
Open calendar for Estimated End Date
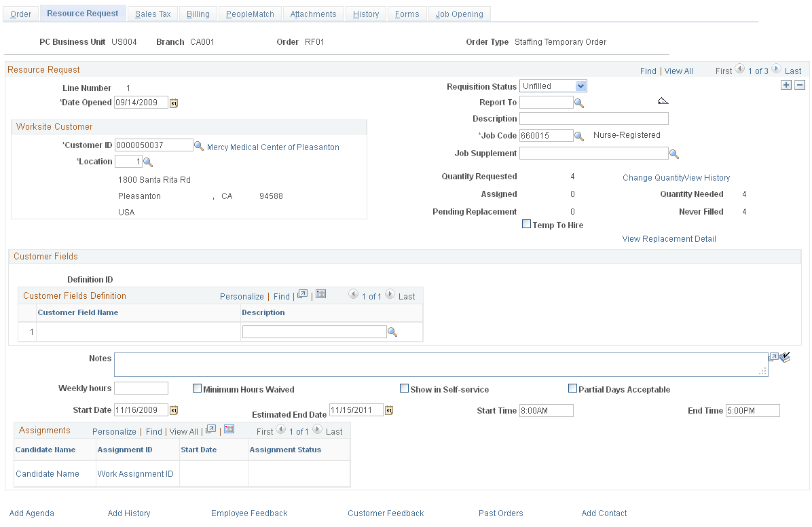[389, 410]
